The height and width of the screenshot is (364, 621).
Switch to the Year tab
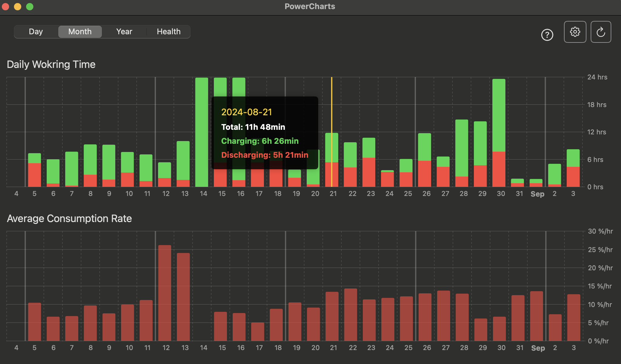pyautogui.click(x=124, y=32)
